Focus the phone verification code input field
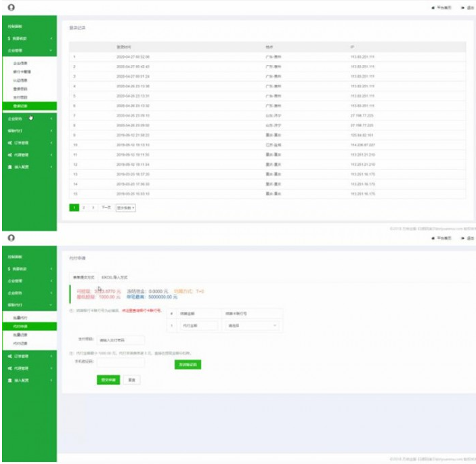 pyautogui.click(x=121, y=362)
